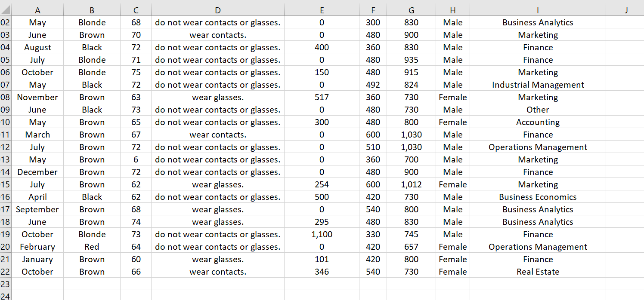This screenshot has width=644, height=300.
Task: Click cell containing Industrial Management
Action: point(538,85)
